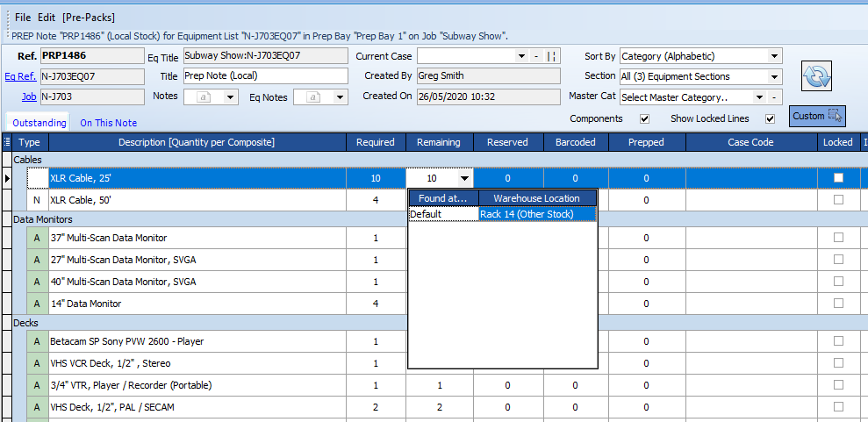The height and width of the screenshot is (422, 868).
Task: Open the Section equipment sections dropdown
Action: pyautogui.click(x=774, y=76)
